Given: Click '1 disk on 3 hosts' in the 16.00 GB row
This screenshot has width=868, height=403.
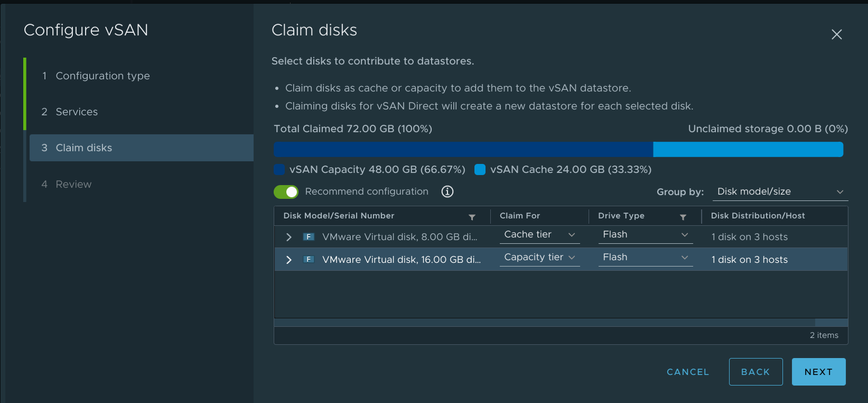Looking at the screenshot, I should (x=749, y=260).
